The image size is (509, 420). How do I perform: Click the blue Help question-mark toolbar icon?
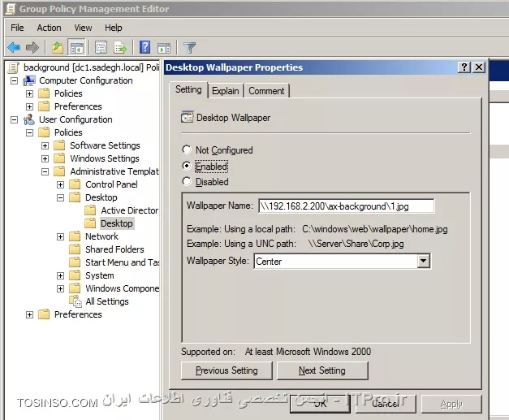tap(145, 47)
